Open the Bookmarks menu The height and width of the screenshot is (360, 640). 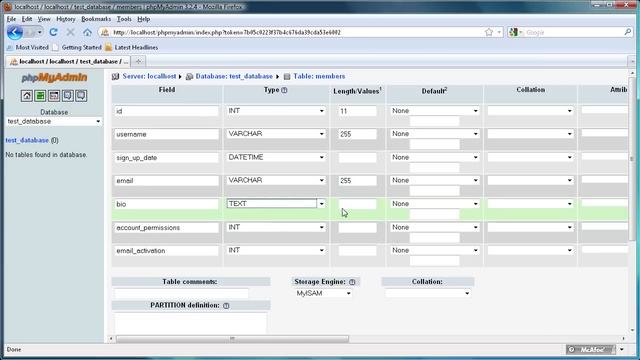tap(96, 19)
